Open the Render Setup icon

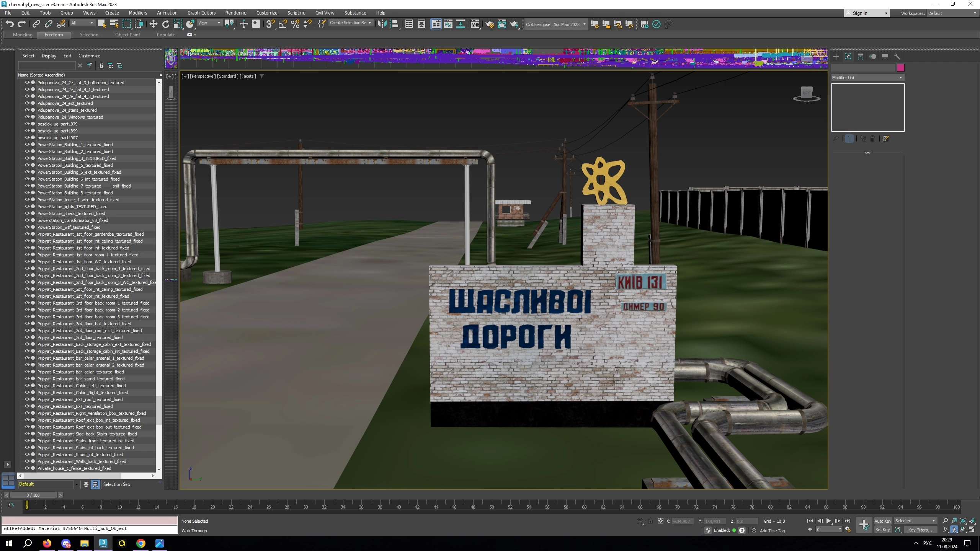tap(490, 24)
